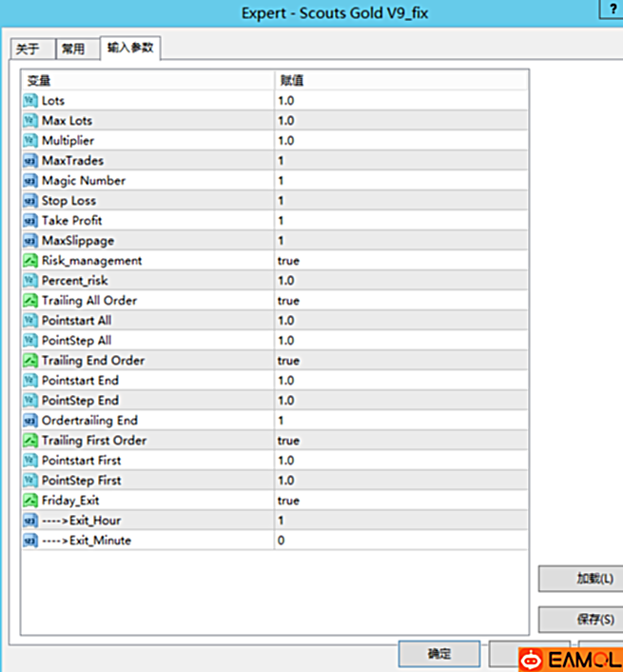
Task: Edit the Take Profit value 1
Action: click(x=400, y=221)
